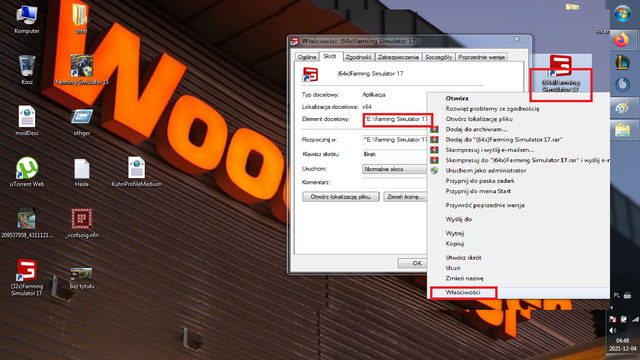The image size is (640, 360).
Task: Switch to the Szczegóły tab
Action: pyautogui.click(x=438, y=57)
